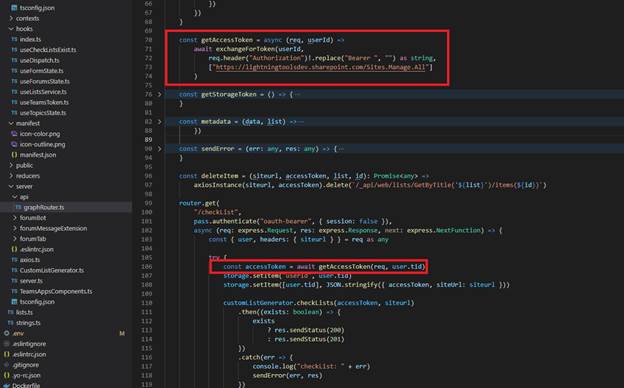Open .eslintignore file
The width and height of the screenshot is (624, 388).
point(29,344)
